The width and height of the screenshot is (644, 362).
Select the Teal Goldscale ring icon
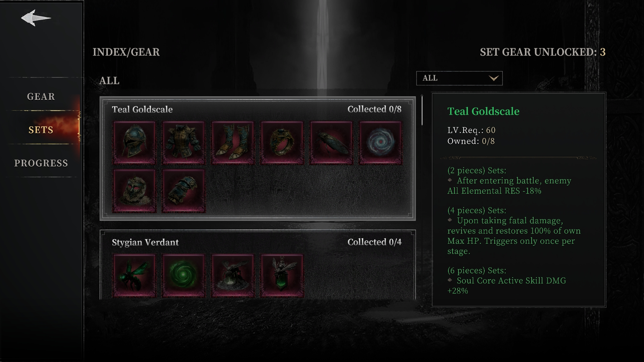[282, 143]
